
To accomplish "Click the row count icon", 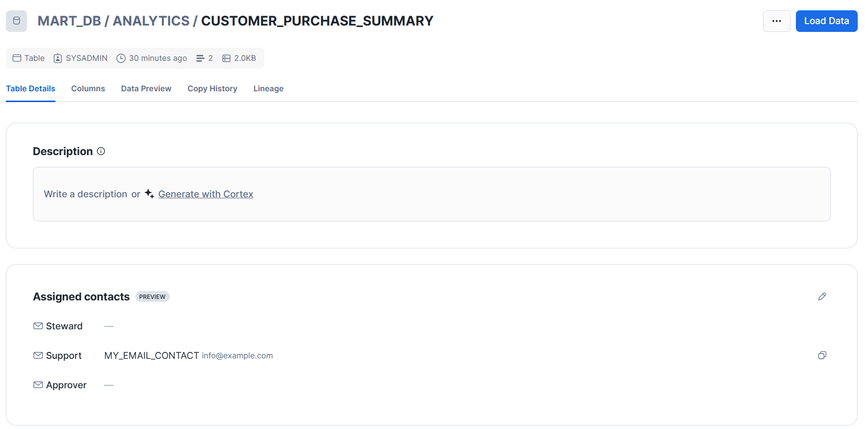I will (x=200, y=58).
